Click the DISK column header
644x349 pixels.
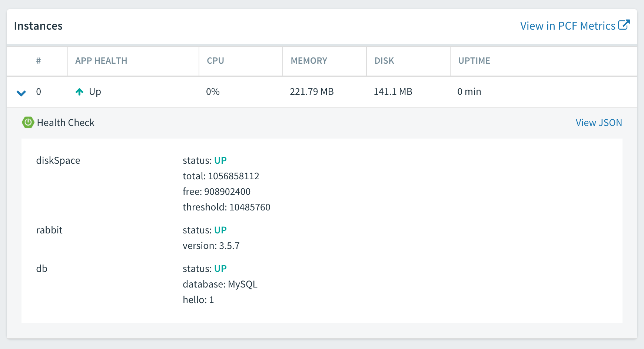(384, 61)
